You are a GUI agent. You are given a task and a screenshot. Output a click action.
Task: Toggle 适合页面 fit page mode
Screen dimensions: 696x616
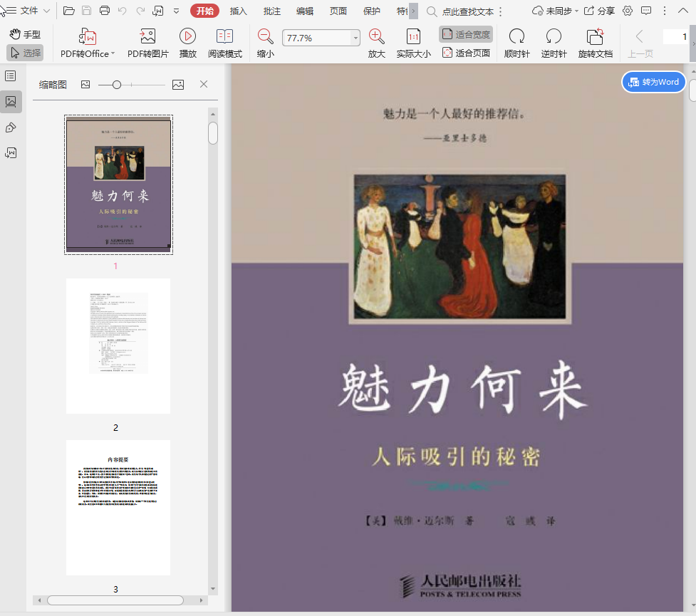pyautogui.click(x=466, y=53)
